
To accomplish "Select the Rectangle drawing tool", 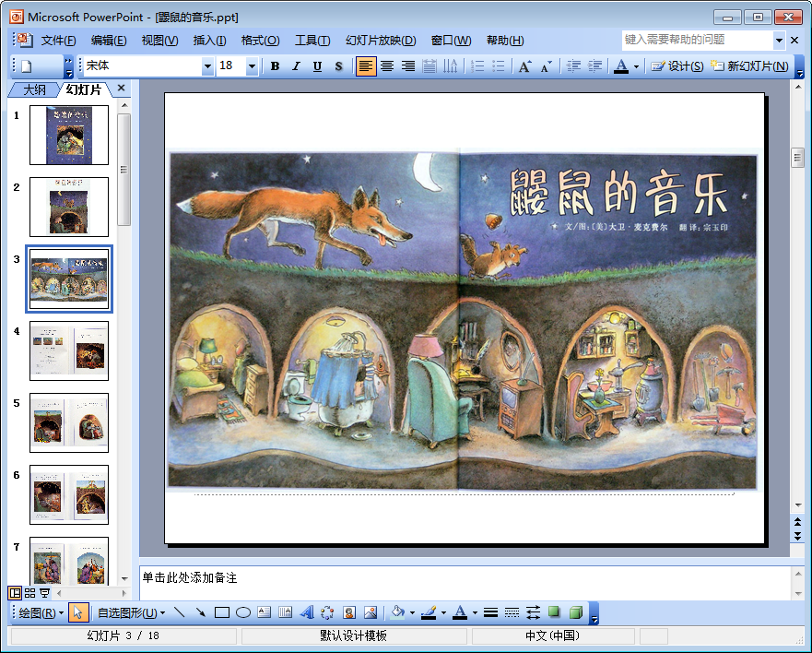I will [222, 613].
